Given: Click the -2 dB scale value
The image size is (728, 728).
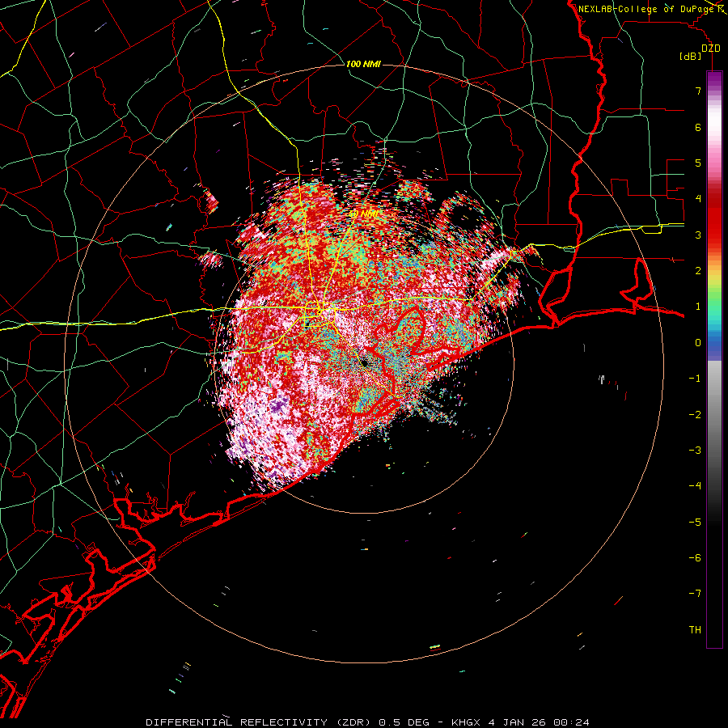Looking at the screenshot, I should (695, 415).
